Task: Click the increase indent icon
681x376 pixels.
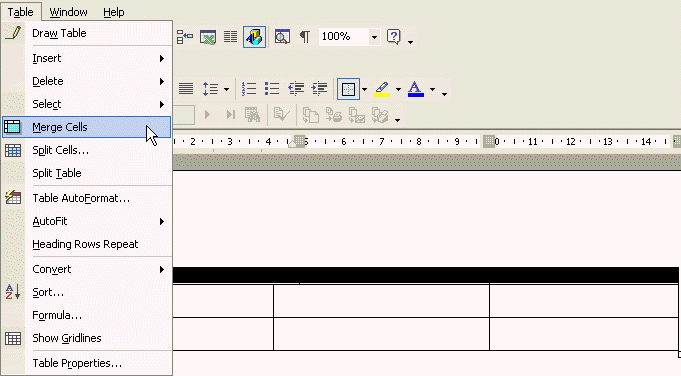Action: click(x=319, y=89)
